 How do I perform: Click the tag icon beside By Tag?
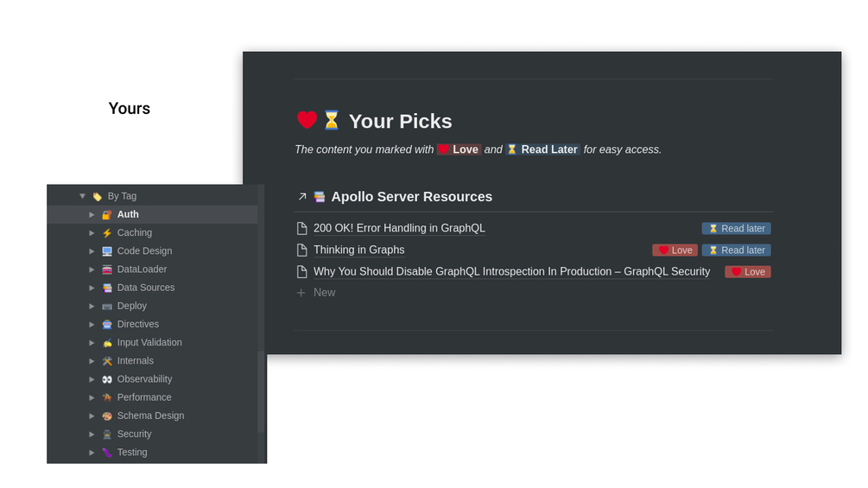pyautogui.click(x=97, y=196)
